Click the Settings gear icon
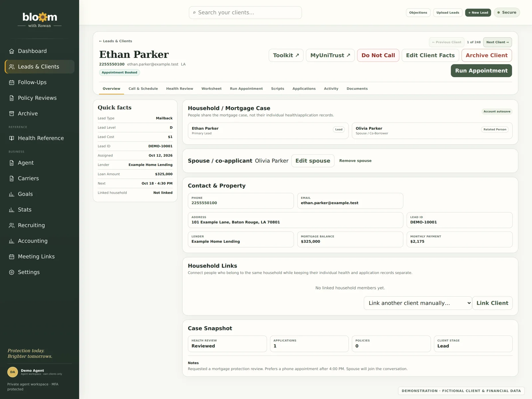Screen dimensions: 532x399 coord(12,272)
